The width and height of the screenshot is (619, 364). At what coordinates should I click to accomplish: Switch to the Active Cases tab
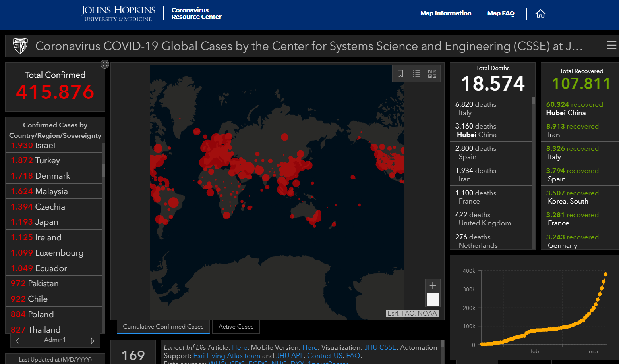236,327
